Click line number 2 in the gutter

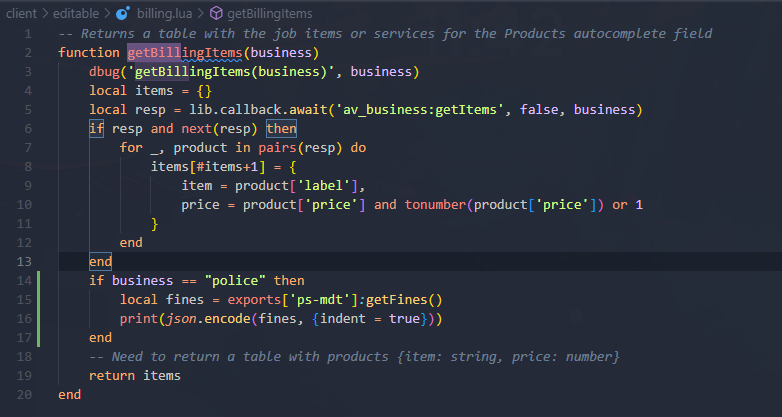25,52
